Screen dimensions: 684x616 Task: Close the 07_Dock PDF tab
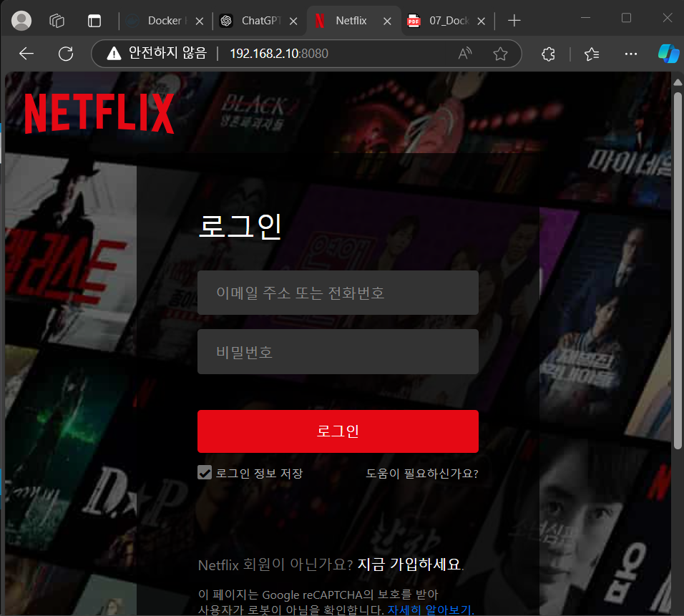481,21
